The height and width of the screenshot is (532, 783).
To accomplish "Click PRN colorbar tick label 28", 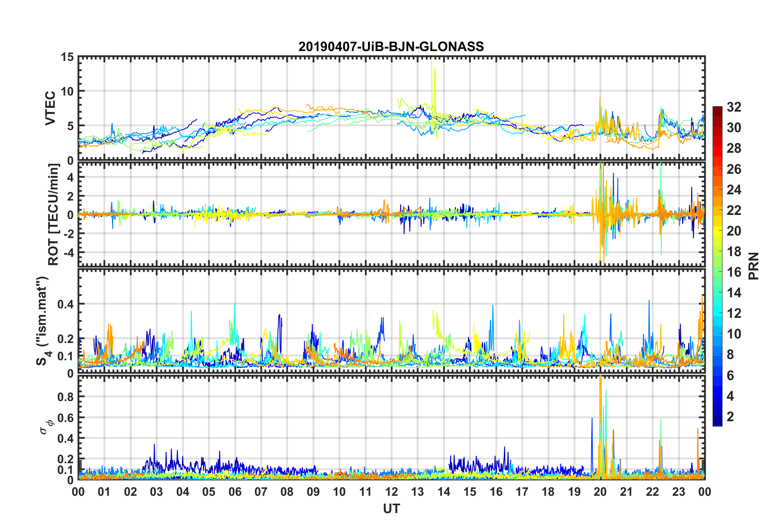I will (734, 148).
